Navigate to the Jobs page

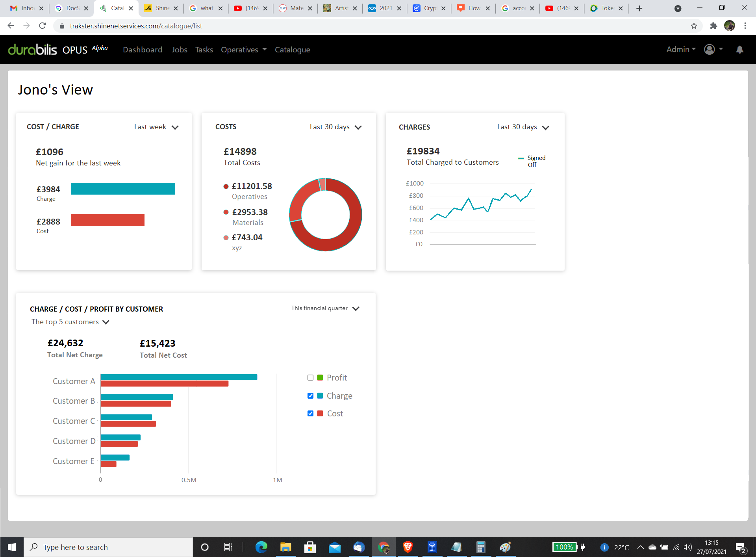coord(179,50)
